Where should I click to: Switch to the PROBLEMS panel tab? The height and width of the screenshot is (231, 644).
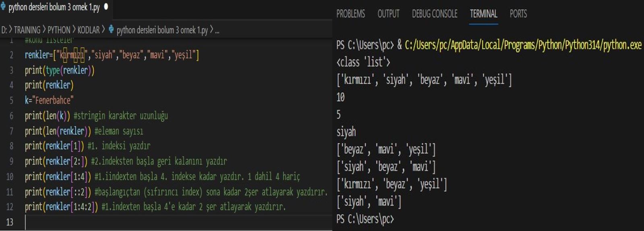pos(351,14)
